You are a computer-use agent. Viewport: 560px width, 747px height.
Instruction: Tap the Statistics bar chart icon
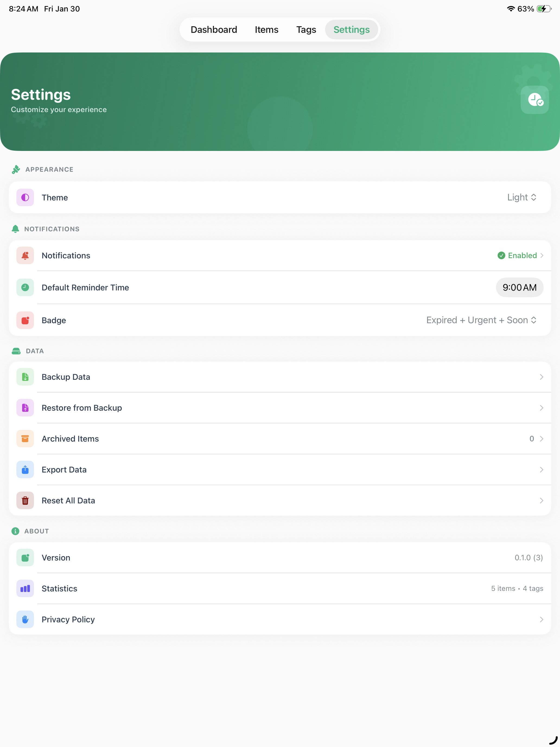[x=25, y=589]
